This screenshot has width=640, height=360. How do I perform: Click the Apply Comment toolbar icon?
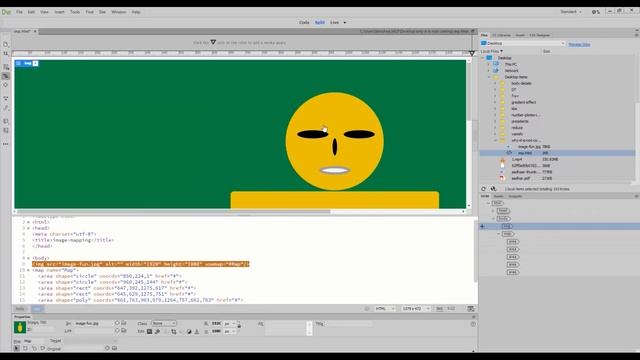click(x=6, y=121)
